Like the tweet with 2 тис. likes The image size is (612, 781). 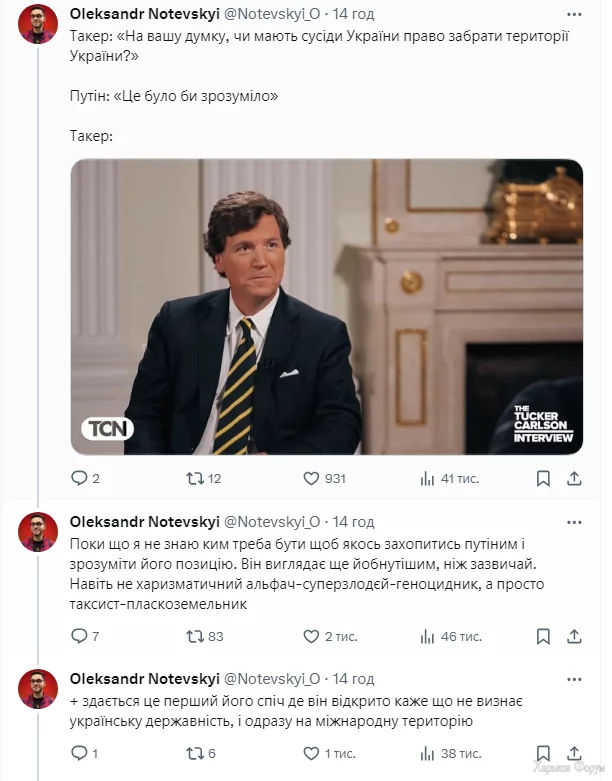coord(330,637)
